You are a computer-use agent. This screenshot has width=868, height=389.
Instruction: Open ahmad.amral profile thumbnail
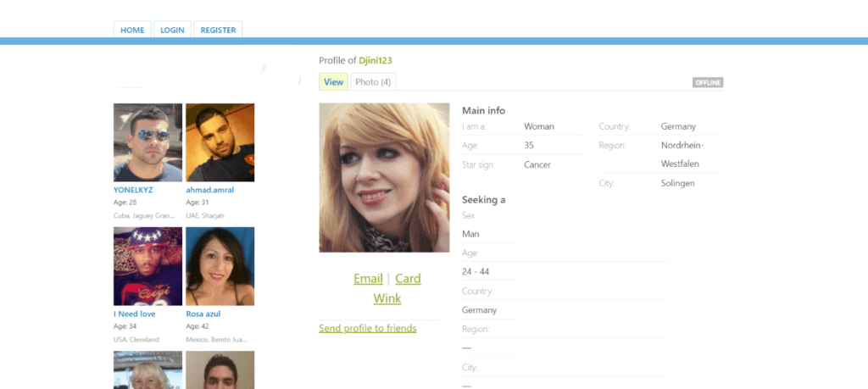(220, 142)
